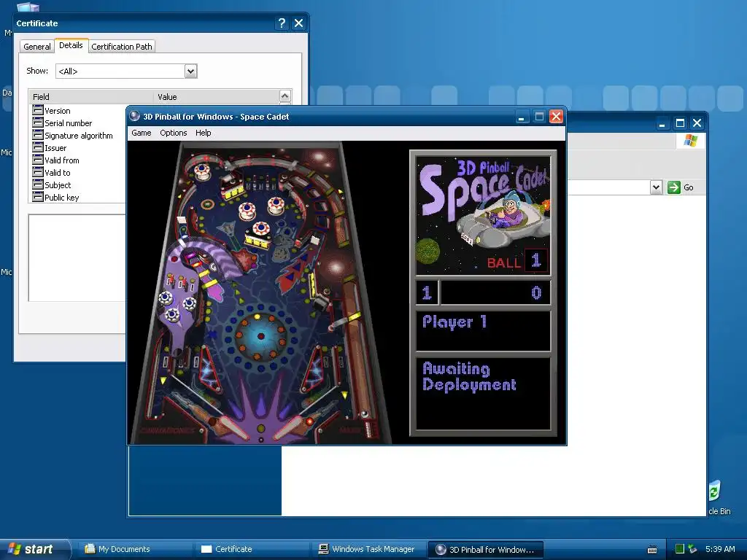Click the Go button in the browser window
Viewport: 747px width, 560px height.
681,187
